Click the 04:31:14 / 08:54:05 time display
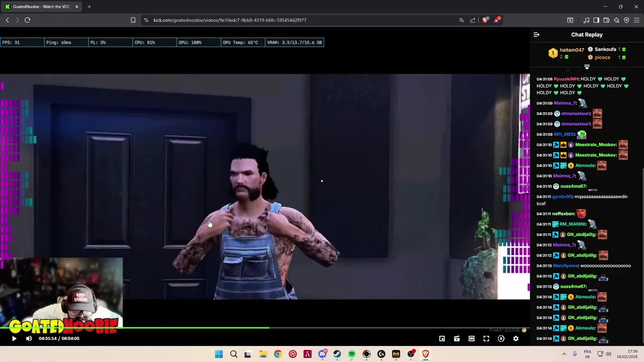This screenshot has width=644, height=362. [59, 338]
